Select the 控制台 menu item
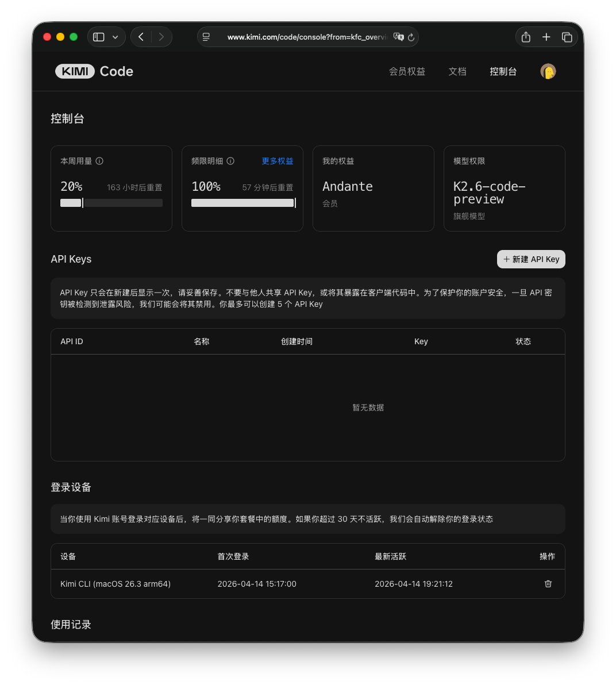Viewport: 616px width, 685px height. (503, 71)
